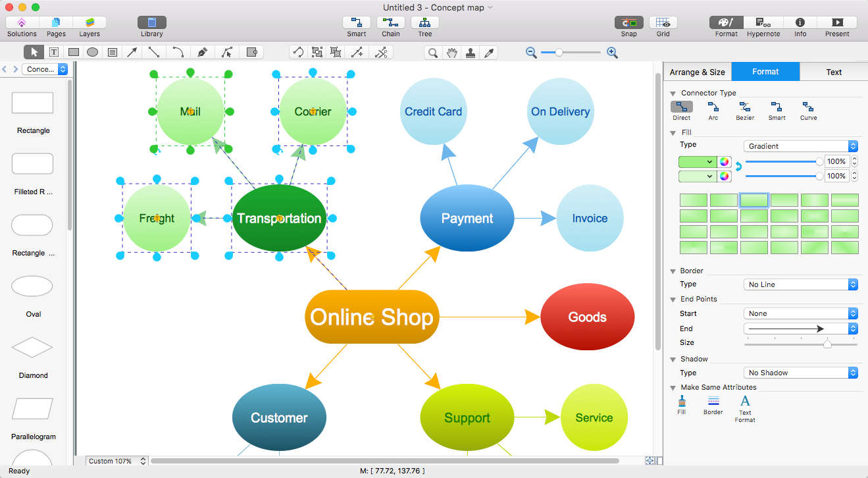868x478 pixels.
Task: Open the Shadow Type dropdown
Action: (801, 373)
